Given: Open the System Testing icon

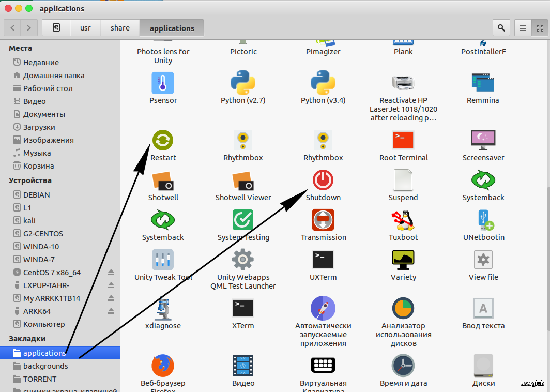Looking at the screenshot, I should click(x=243, y=220).
